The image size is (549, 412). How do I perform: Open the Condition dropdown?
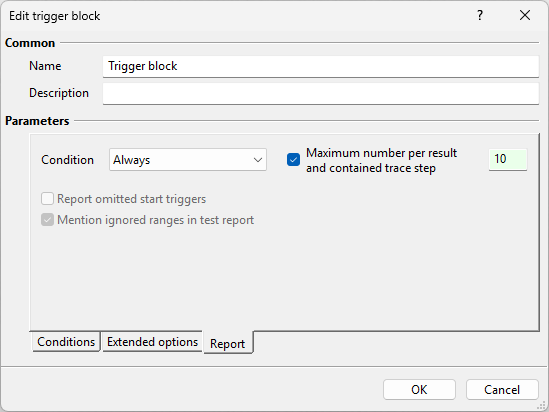[x=188, y=160]
